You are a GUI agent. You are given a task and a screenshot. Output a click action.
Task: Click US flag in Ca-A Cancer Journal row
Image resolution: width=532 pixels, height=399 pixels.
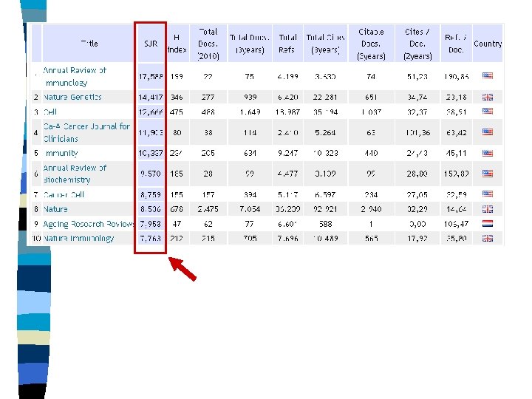pos(488,132)
